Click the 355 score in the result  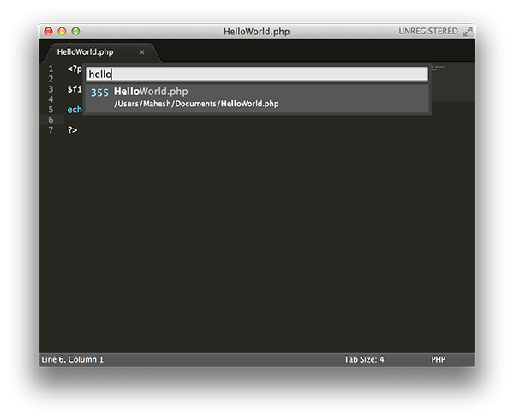99,93
